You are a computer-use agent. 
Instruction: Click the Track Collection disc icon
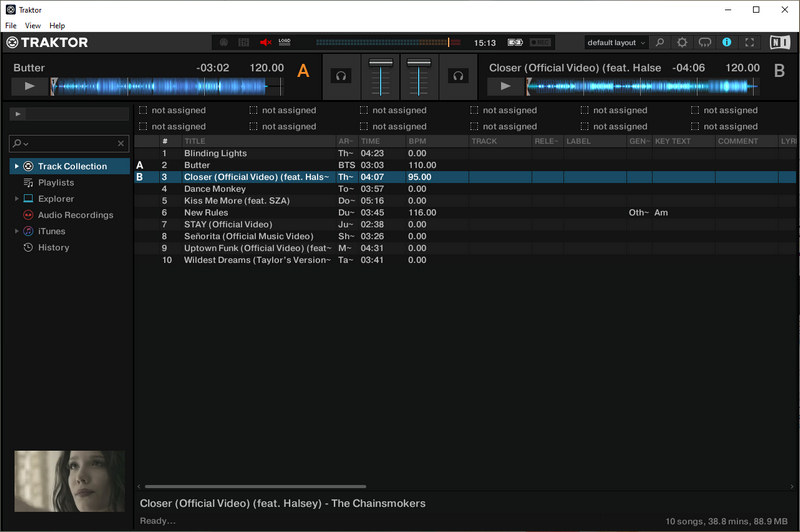29,166
